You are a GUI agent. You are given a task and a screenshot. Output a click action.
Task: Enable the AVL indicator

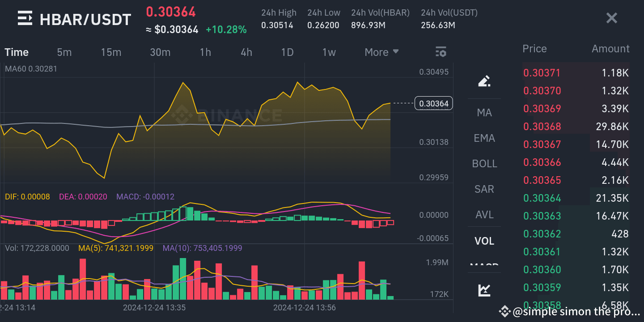pos(484,215)
